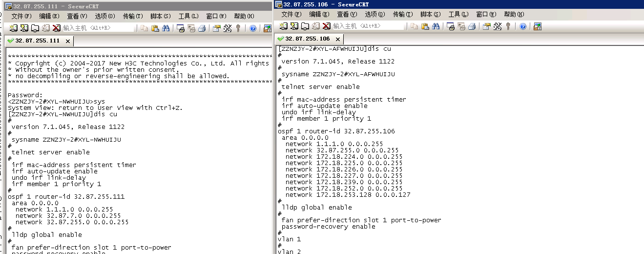Click Print Selection icon in 32.87.255.111 window
The width and height of the screenshot is (644, 254).
[191, 28]
